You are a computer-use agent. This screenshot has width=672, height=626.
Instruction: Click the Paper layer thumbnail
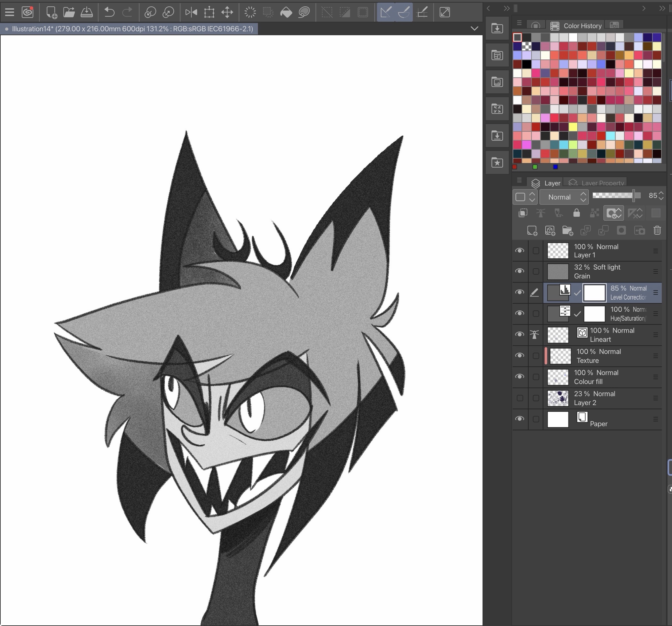[x=558, y=419]
